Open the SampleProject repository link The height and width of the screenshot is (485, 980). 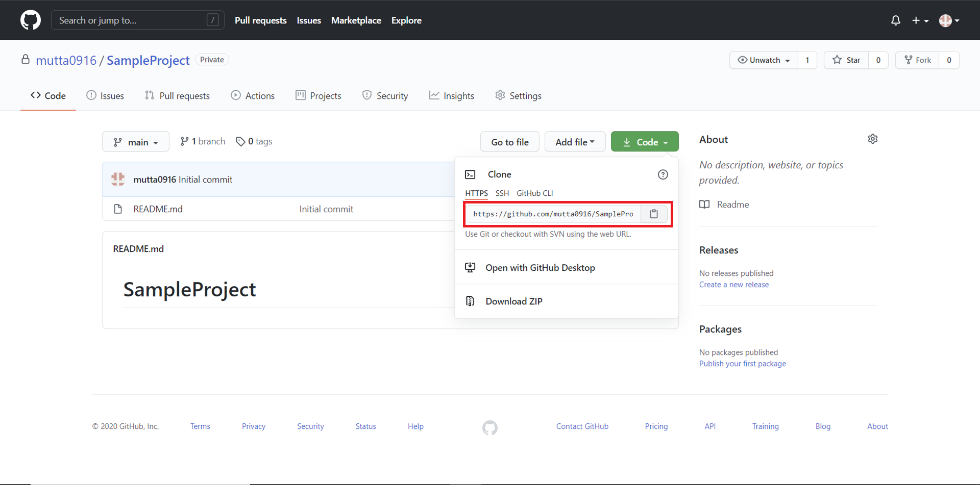coord(148,60)
